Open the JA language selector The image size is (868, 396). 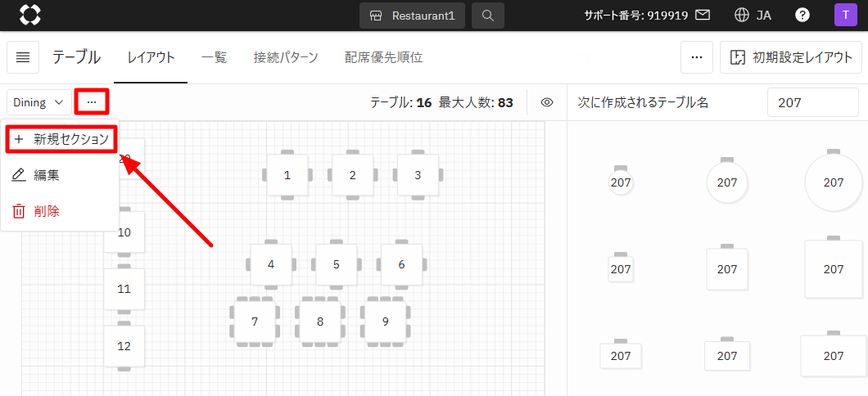tap(753, 15)
